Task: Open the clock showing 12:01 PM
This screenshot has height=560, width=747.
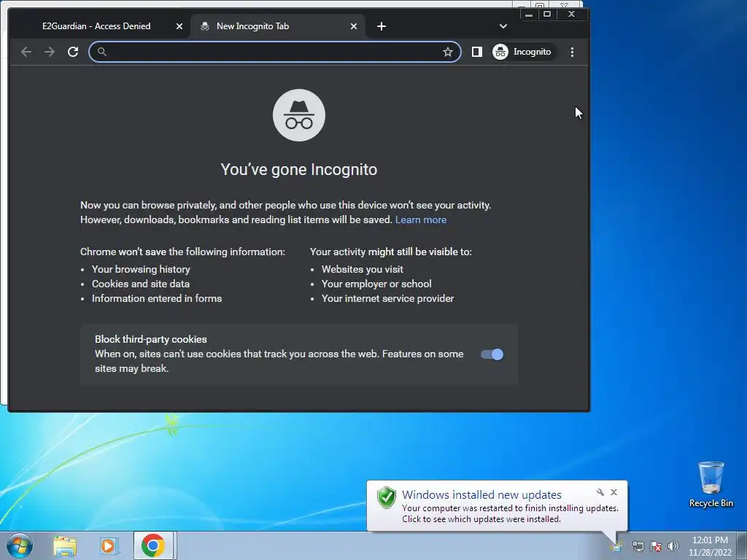Action: tap(710, 546)
